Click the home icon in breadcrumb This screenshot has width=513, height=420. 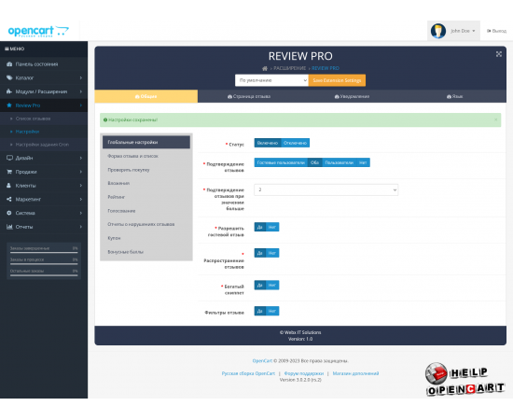pos(265,68)
